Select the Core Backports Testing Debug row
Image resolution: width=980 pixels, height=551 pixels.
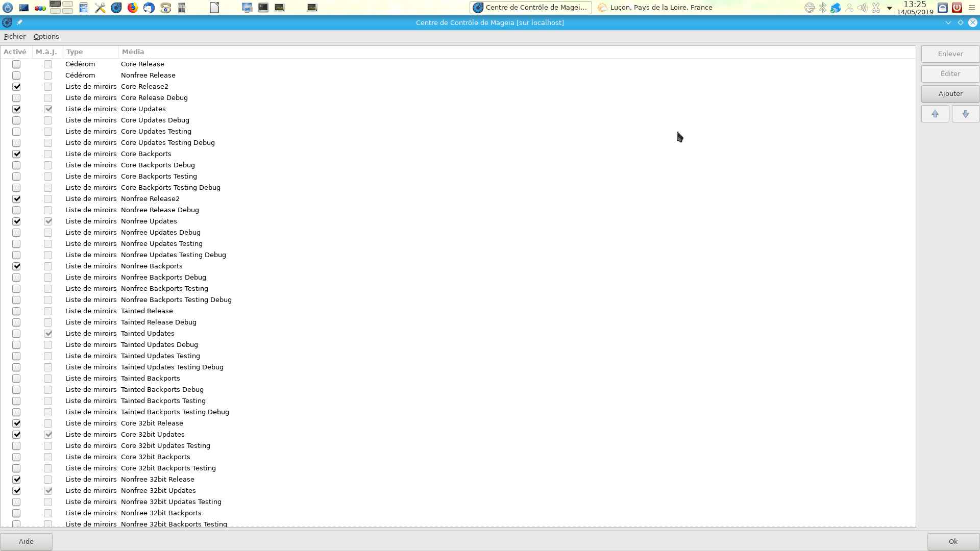tap(458, 188)
